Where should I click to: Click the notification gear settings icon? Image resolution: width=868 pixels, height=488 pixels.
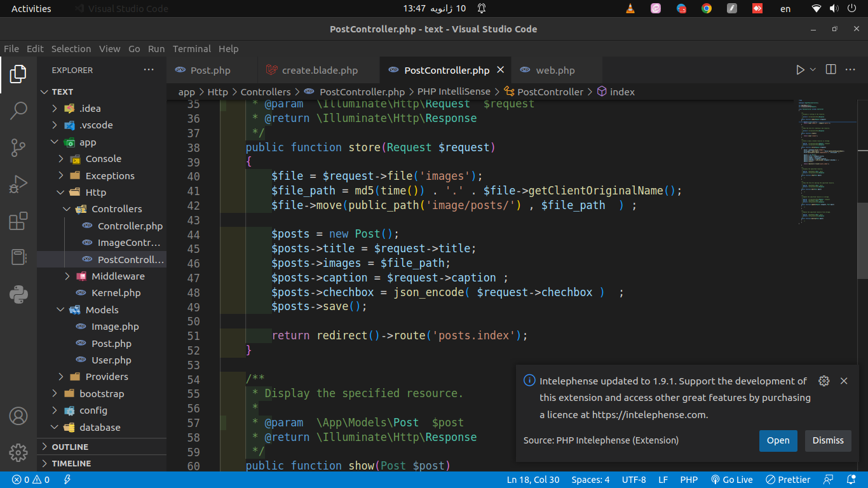point(824,381)
